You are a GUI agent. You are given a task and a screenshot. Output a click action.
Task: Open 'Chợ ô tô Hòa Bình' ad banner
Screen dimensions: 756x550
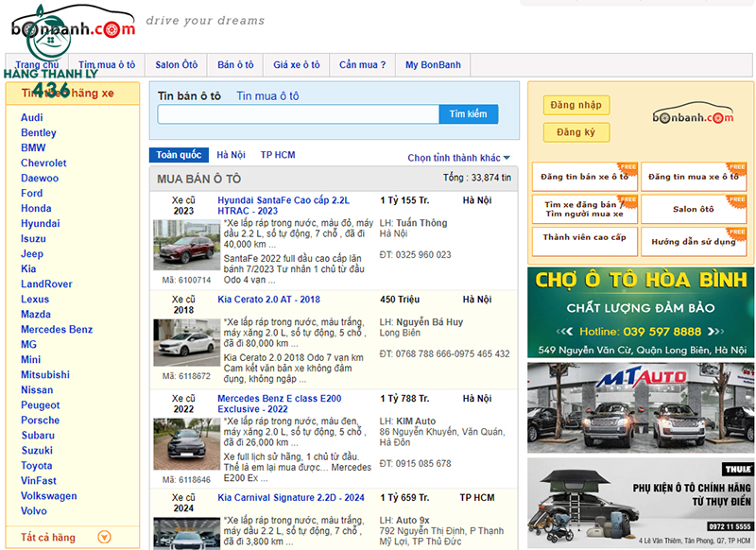click(641, 313)
